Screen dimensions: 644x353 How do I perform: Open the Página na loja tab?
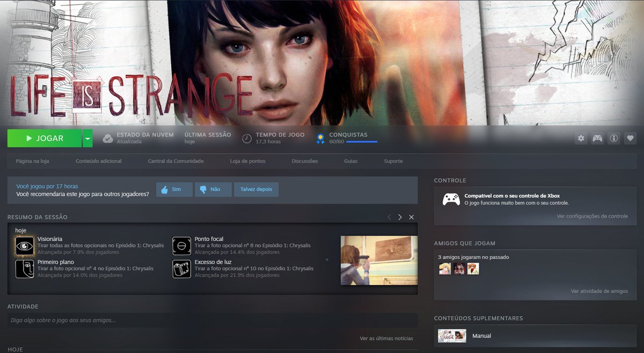(x=32, y=161)
